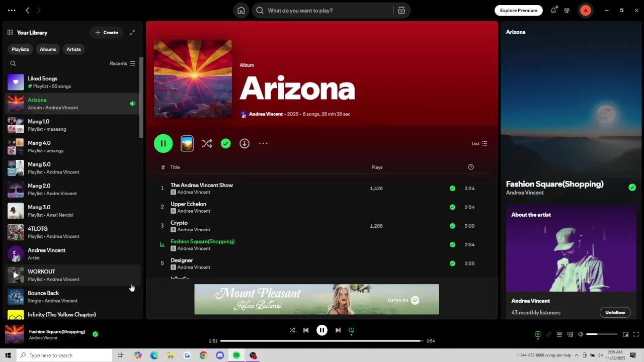Open the Mang 4.0 playlist

pyautogui.click(x=71, y=146)
